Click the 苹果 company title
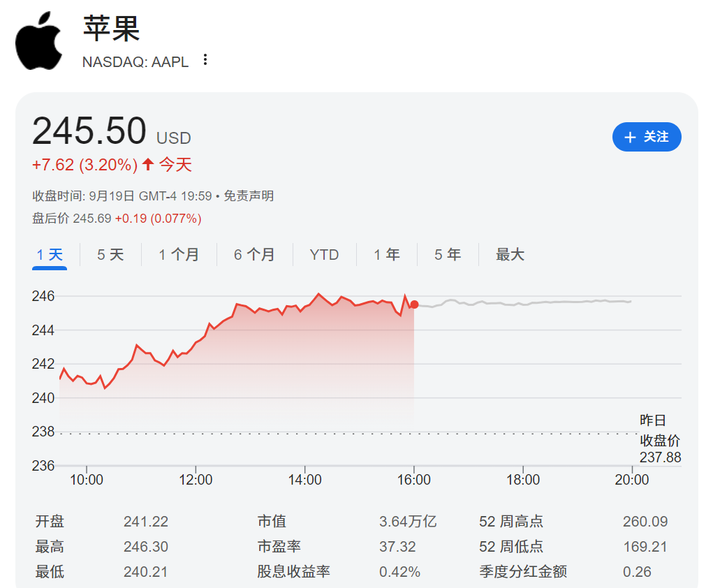Viewport: 713px width, 588px height. click(x=112, y=28)
